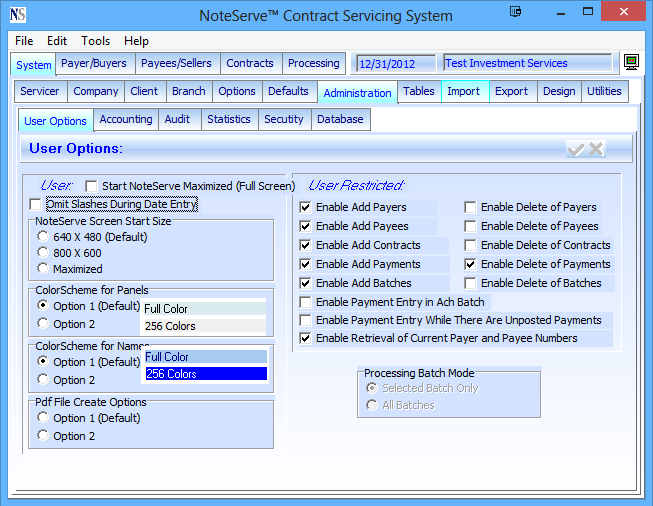
Task: Enable Start NoteServe Maximized checkbox
Action: click(92, 186)
